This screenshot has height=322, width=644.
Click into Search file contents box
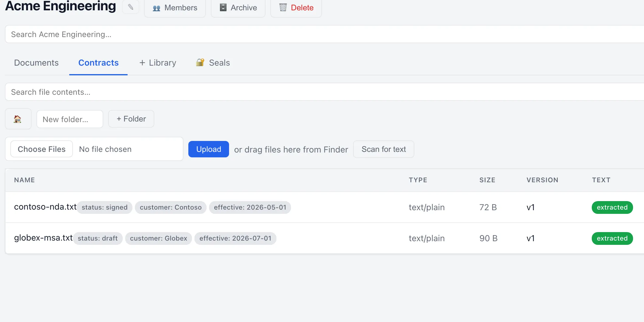(324, 92)
